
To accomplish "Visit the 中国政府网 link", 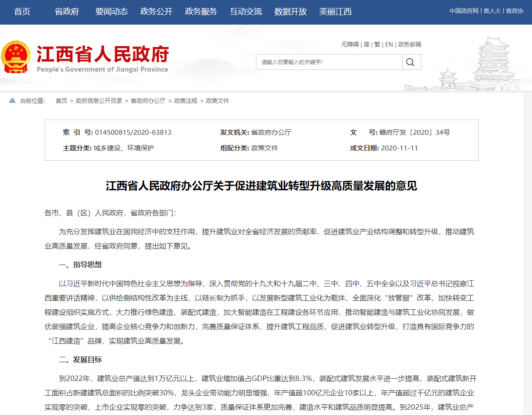I will click(464, 11).
